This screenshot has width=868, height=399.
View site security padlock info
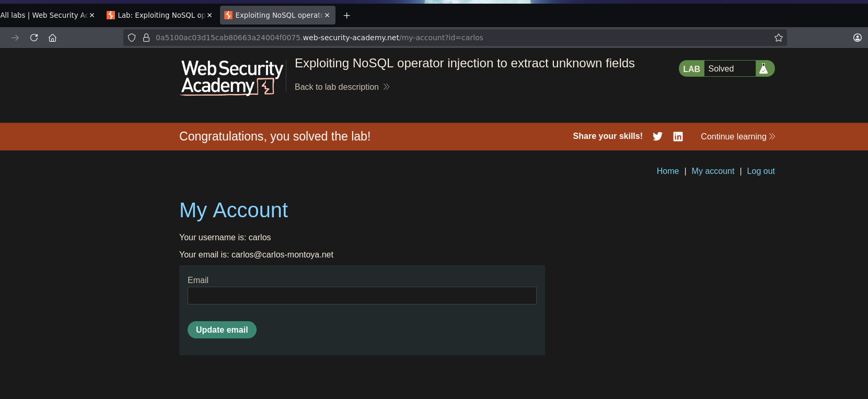click(x=146, y=38)
